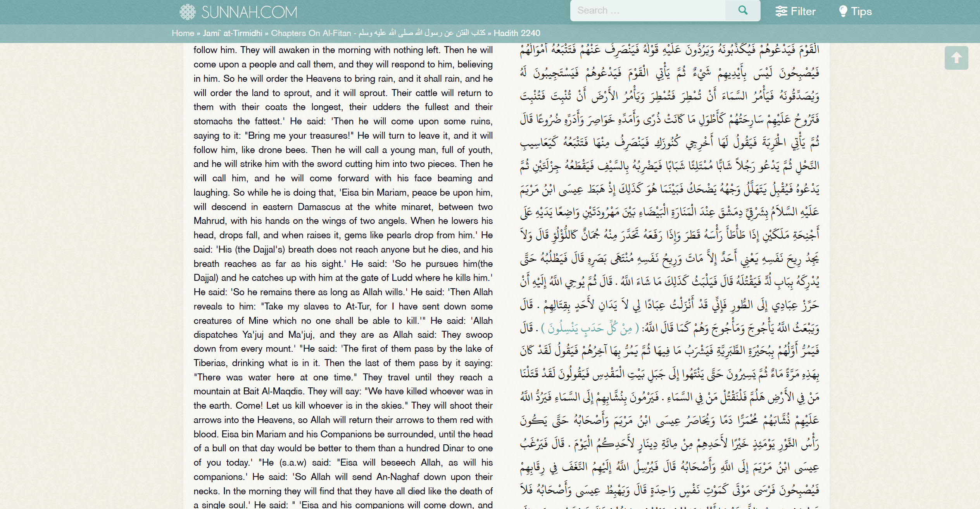Click the Arabic chapter title in breadcrumb
This screenshot has width=980, height=509.
422,33
